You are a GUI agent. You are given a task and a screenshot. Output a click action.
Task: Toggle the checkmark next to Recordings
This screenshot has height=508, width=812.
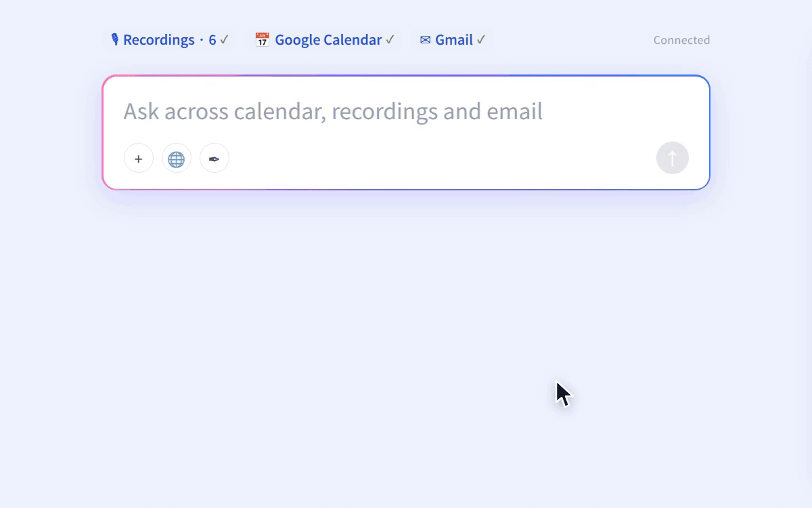point(224,40)
